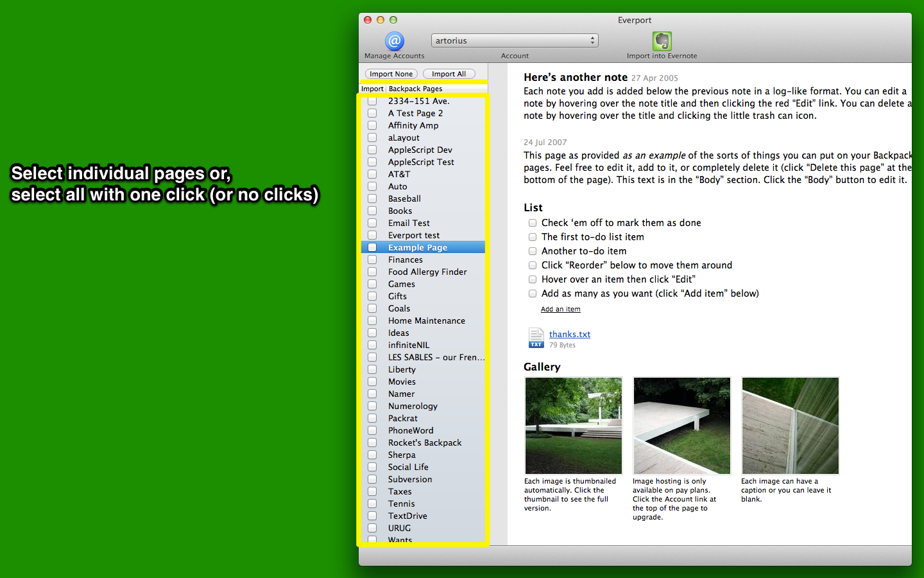Open the thanks.txt file icon

pyautogui.click(x=536, y=338)
